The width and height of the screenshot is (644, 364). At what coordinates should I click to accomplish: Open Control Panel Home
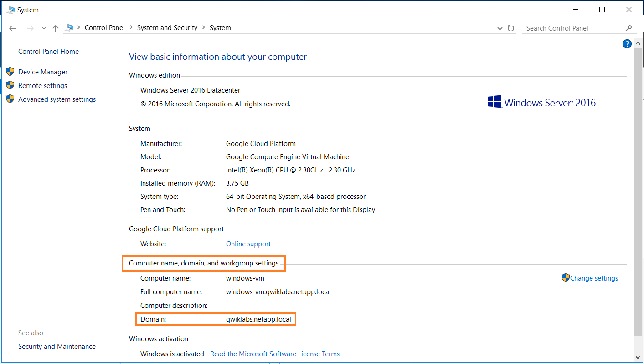[x=48, y=52]
